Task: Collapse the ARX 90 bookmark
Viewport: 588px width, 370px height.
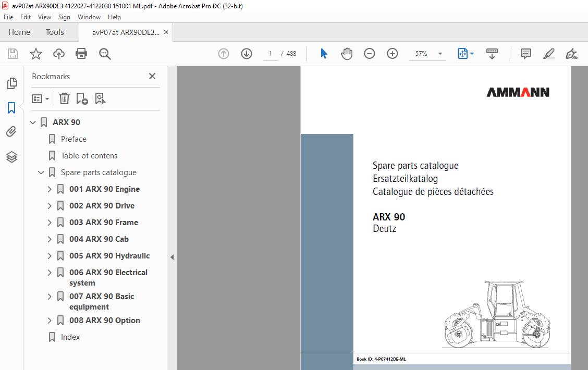Action: (33, 122)
